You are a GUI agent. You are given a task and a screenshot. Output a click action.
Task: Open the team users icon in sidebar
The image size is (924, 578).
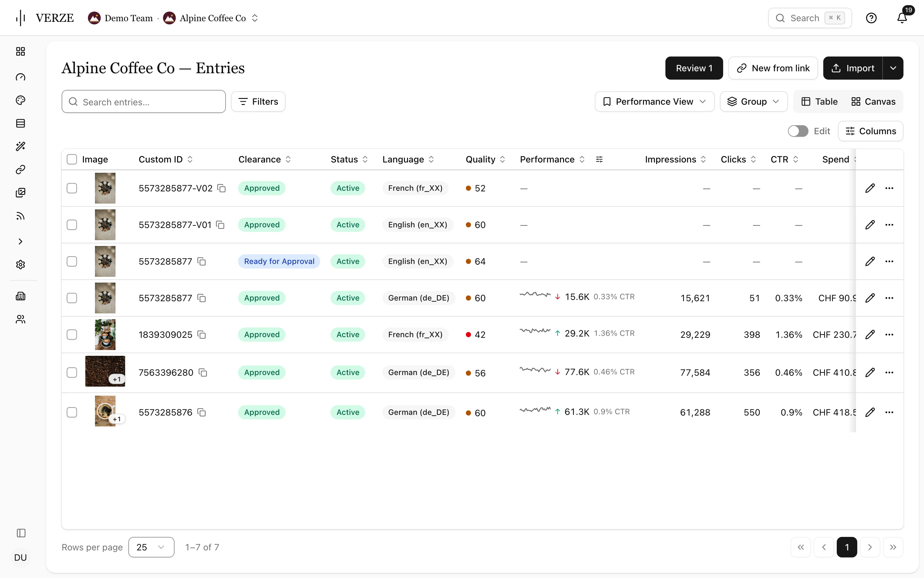click(x=21, y=319)
